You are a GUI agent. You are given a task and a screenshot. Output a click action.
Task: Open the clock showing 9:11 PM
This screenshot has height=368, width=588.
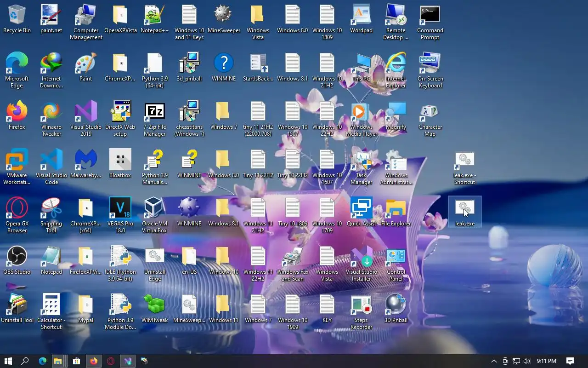[x=547, y=361]
